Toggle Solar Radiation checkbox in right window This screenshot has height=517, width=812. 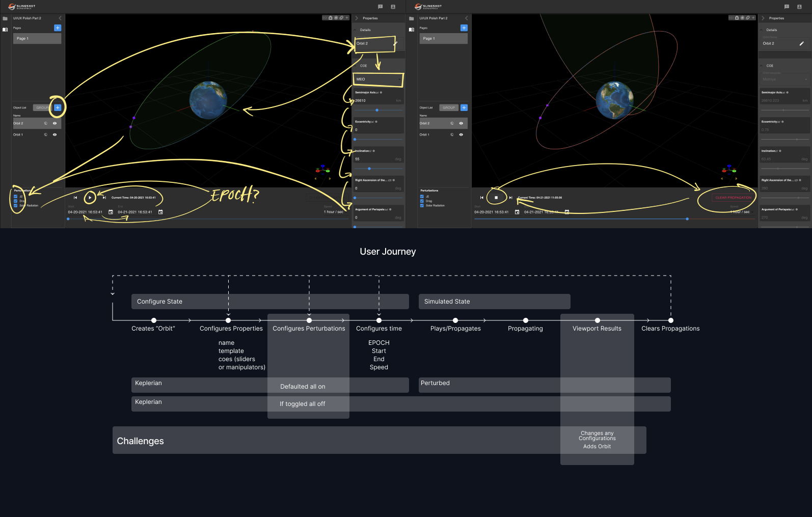[x=422, y=205]
